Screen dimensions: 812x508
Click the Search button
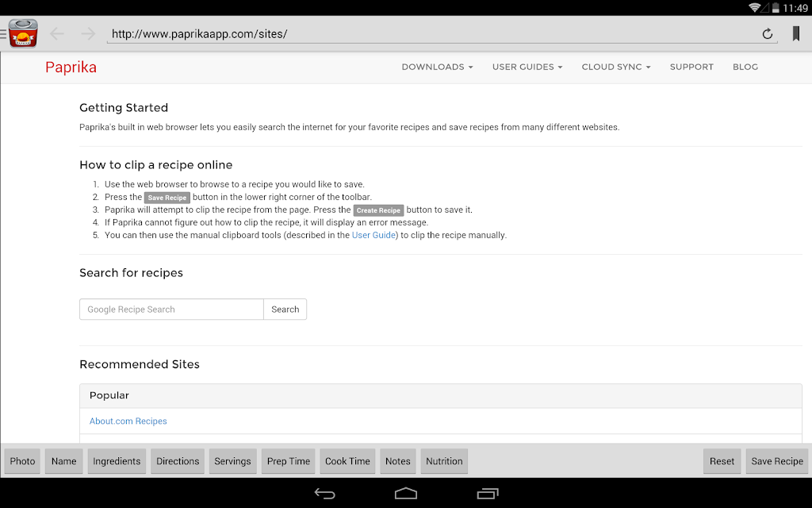pyautogui.click(x=285, y=309)
